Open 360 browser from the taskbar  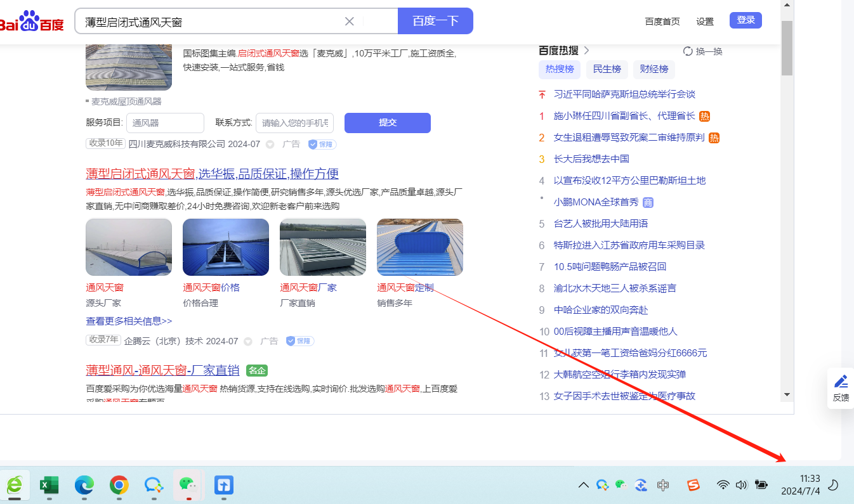pyautogui.click(x=14, y=485)
